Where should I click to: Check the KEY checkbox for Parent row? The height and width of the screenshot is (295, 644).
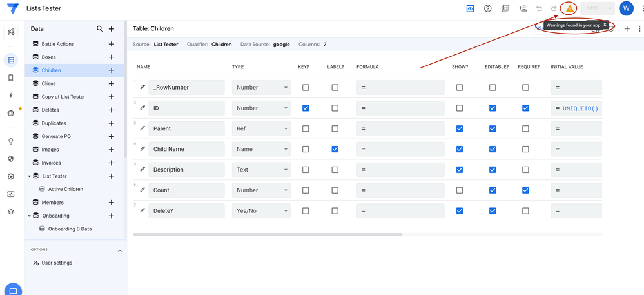coord(306,128)
